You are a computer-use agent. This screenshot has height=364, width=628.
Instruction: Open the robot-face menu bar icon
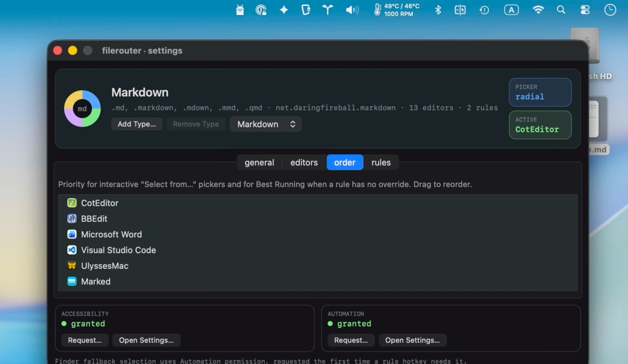240,10
